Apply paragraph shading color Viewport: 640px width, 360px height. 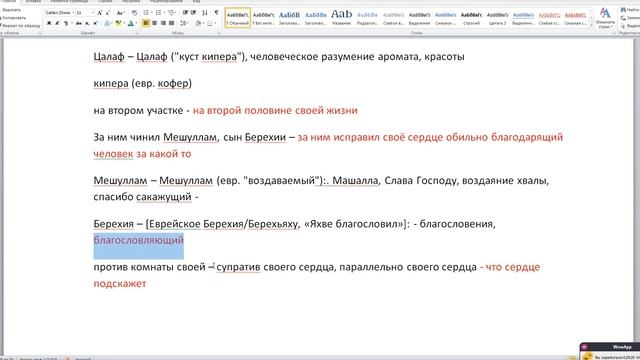click(198, 23)
